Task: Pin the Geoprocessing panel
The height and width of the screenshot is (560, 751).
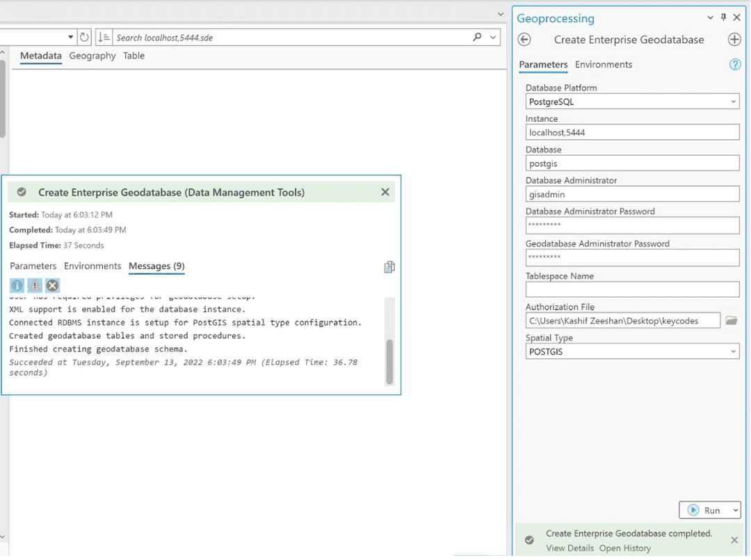Action: 724,17
